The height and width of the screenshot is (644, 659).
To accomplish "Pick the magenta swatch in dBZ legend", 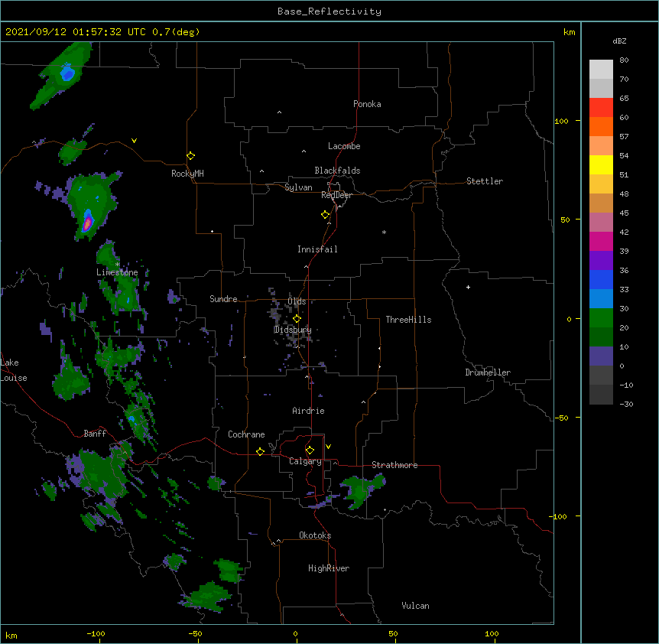I will tap(601, 241).
